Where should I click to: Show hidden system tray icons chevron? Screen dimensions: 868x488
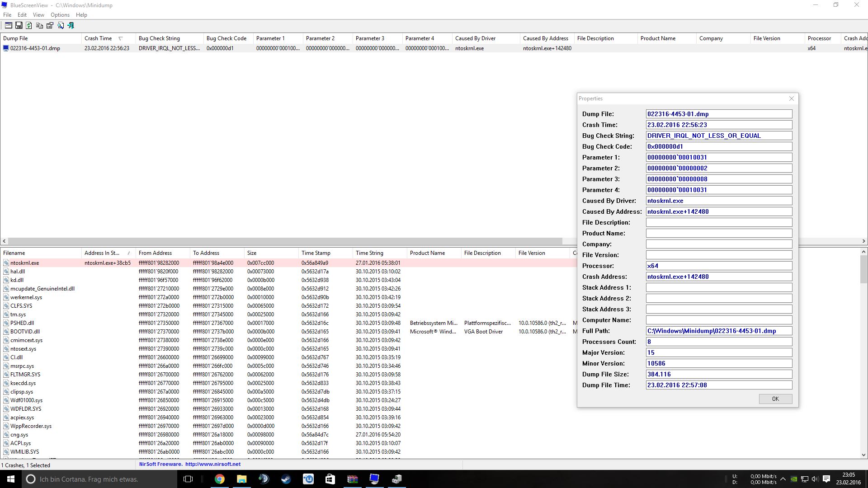click(783, 479)
